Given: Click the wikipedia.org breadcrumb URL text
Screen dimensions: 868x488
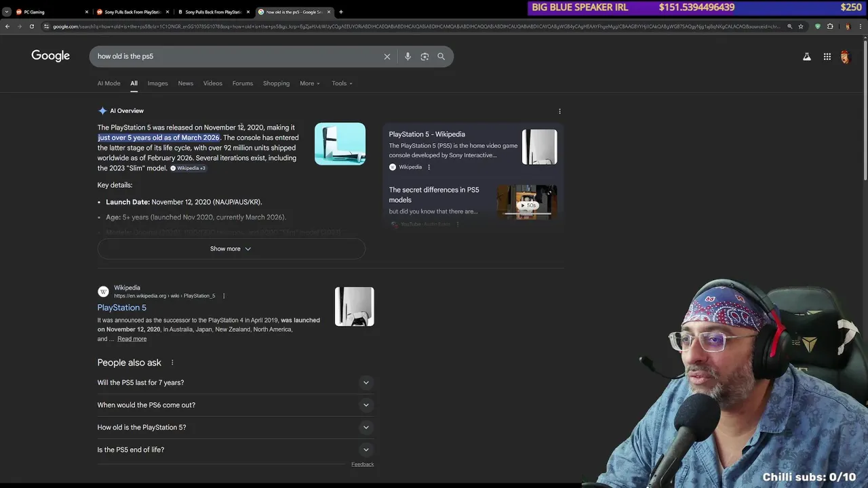Looking at the screenshot, I should point(164,296).
